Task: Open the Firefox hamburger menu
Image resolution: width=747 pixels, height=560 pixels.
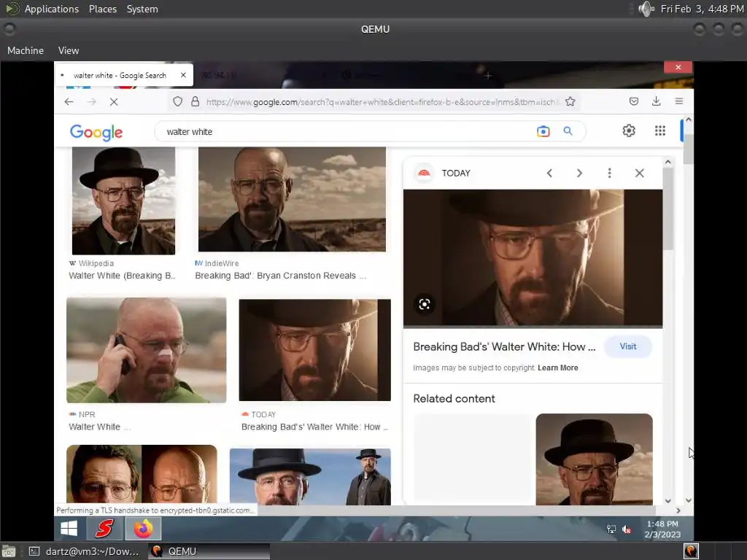Action: pos(679,101)
